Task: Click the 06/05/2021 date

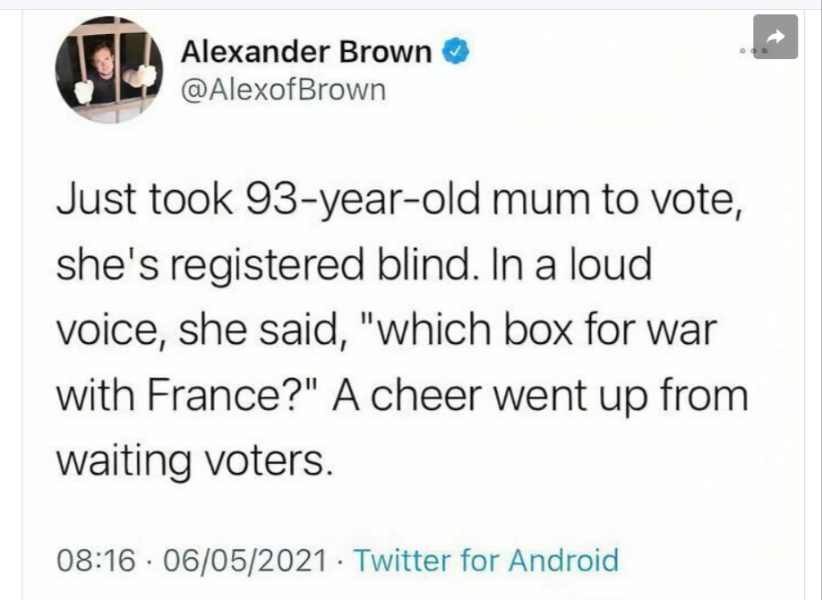Action: [x=245, y=560]
